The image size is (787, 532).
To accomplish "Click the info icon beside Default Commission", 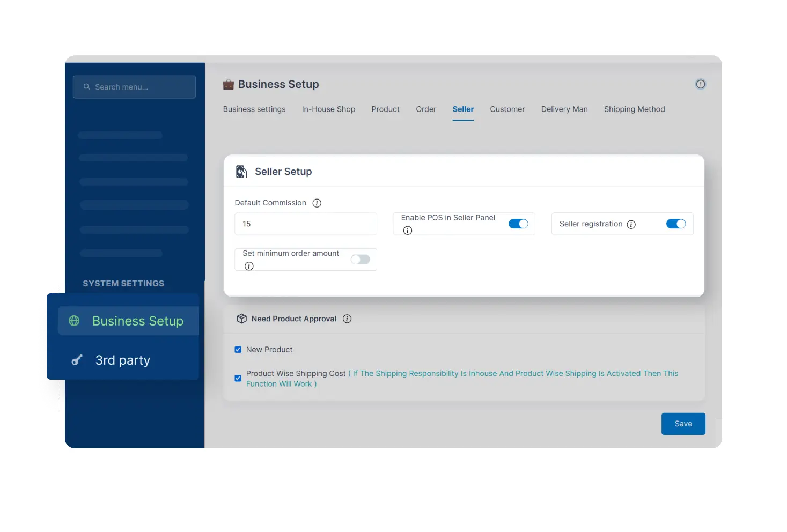I will click(317, 203).
